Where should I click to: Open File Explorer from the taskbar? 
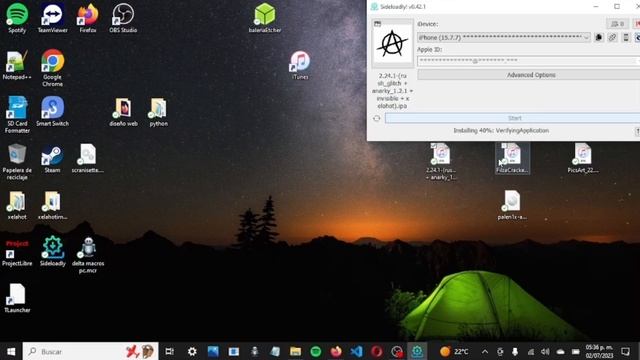coord(295,351)
